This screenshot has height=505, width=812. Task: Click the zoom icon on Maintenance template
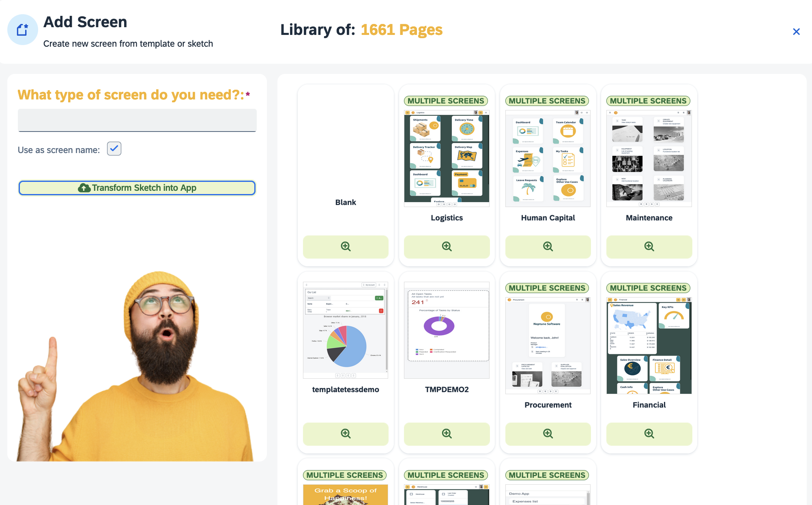tap(649, 246)
